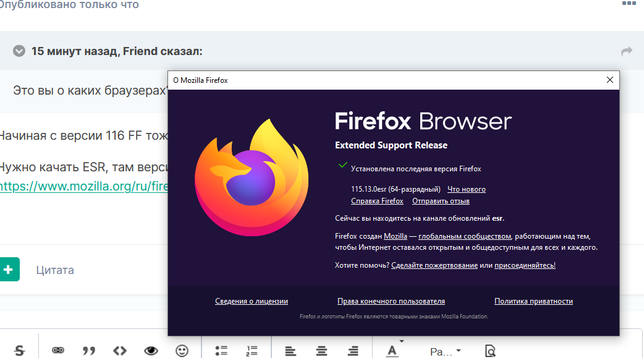Click the preview page magnifier icon
This screenshot has width=644, height=358.
[490, 351]
